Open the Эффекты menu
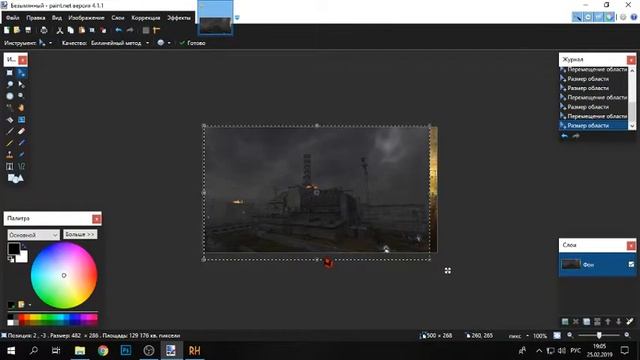Screen dimensions: 640x360 [179, 18]
